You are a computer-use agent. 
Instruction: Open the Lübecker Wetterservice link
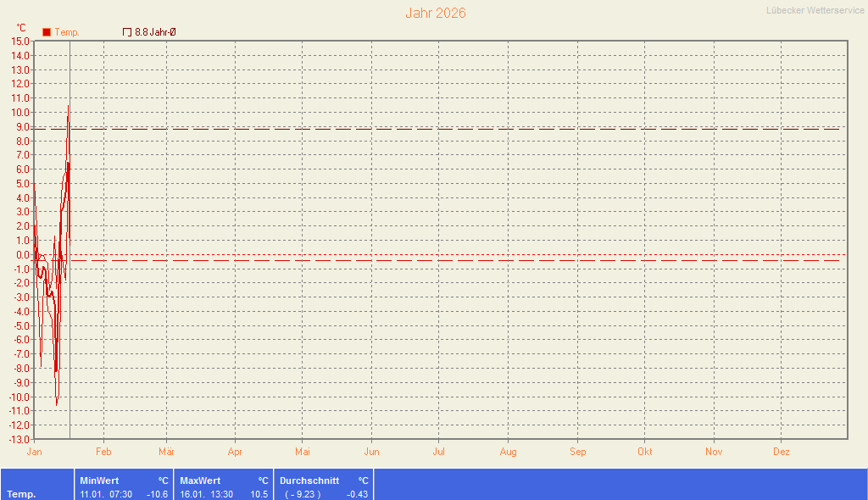click(815, 10)
